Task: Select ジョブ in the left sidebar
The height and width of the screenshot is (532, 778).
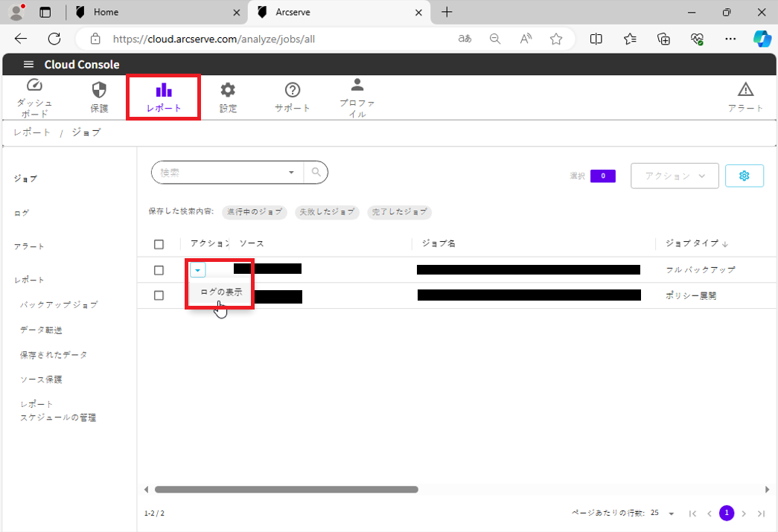Action: pyautogui.click(x=25, y=179)
